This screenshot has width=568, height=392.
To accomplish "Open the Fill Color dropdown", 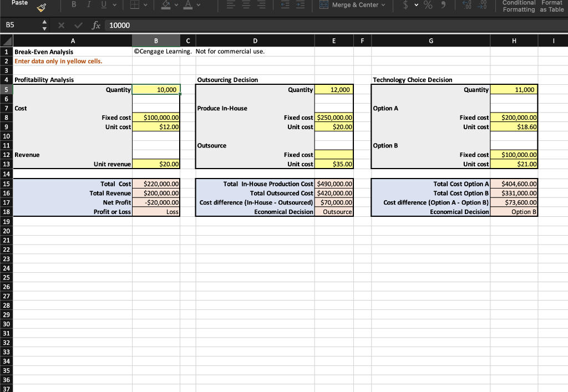I will point(175,6).
